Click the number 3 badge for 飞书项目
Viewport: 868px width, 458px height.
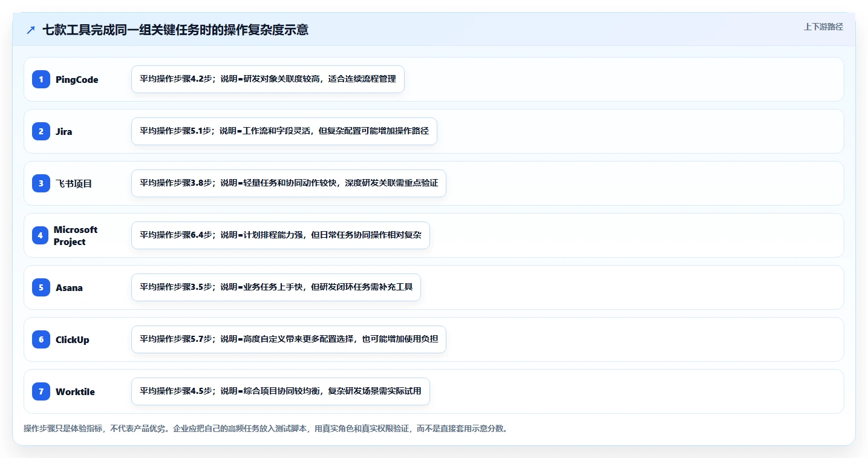pos(41,183)
